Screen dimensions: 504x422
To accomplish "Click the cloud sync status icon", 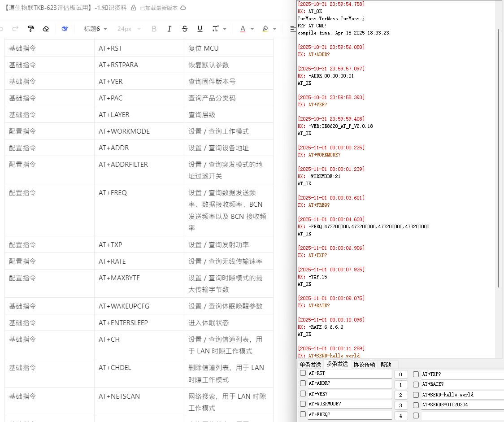I will [x=183, y=8].
